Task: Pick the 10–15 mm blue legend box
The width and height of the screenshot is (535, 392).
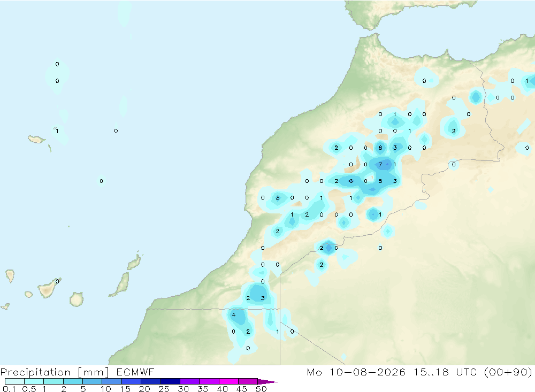Action: click(x=112, y=381)
